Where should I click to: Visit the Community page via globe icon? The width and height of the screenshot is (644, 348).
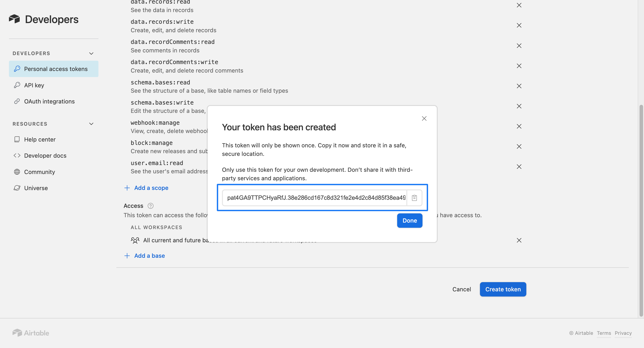coord(40,172)
